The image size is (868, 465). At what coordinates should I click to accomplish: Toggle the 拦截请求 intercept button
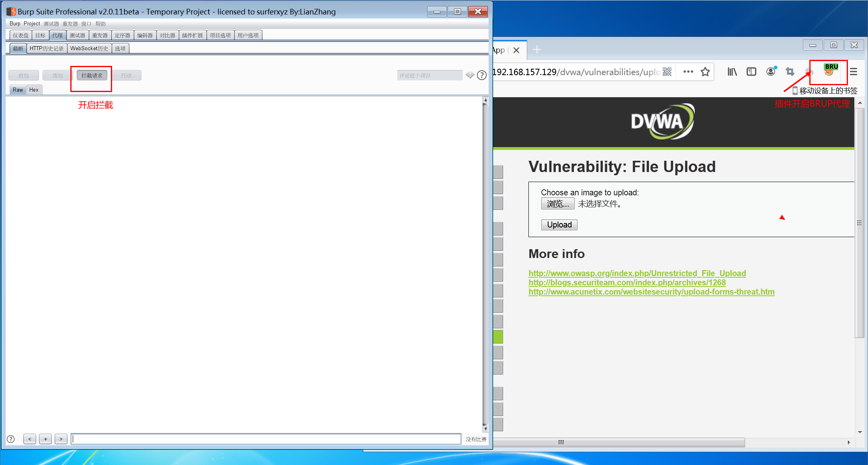[x=92, y=76]
